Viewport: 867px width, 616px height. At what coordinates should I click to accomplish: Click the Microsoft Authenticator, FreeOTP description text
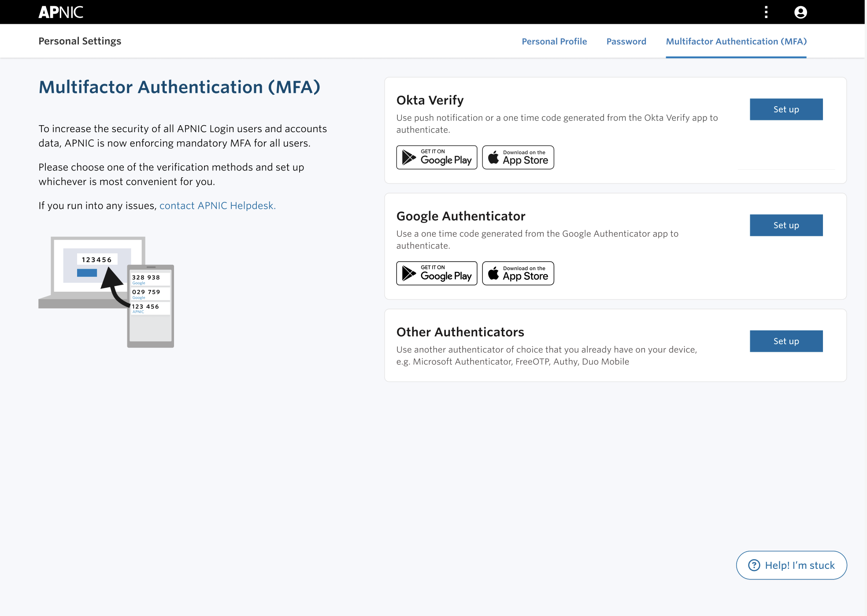[546, 356]
